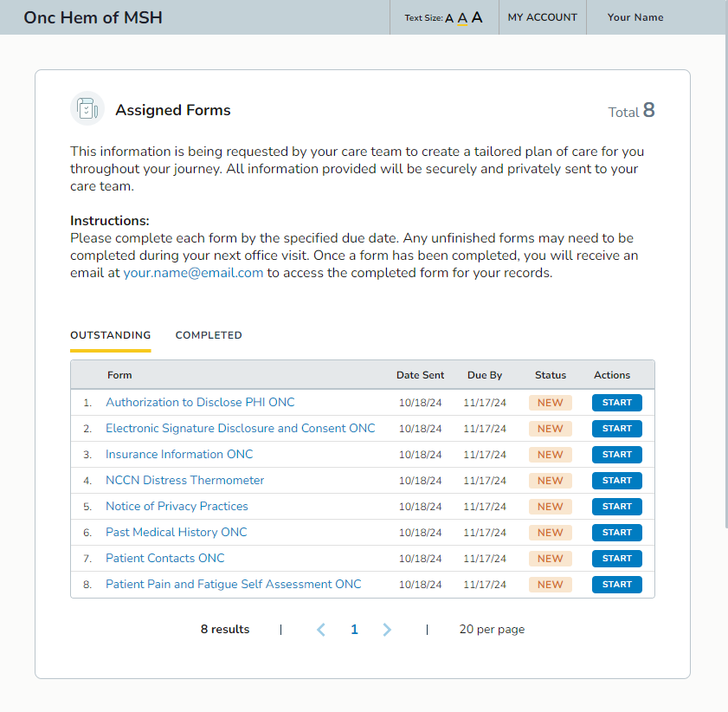
Task: Click the page vertical scrollbar
Action: tap(726, 264)
